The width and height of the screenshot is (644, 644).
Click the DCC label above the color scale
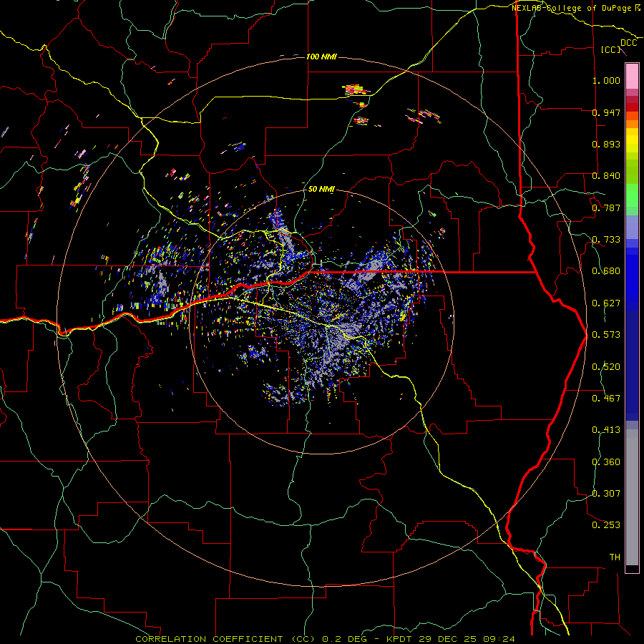(628, 43)
